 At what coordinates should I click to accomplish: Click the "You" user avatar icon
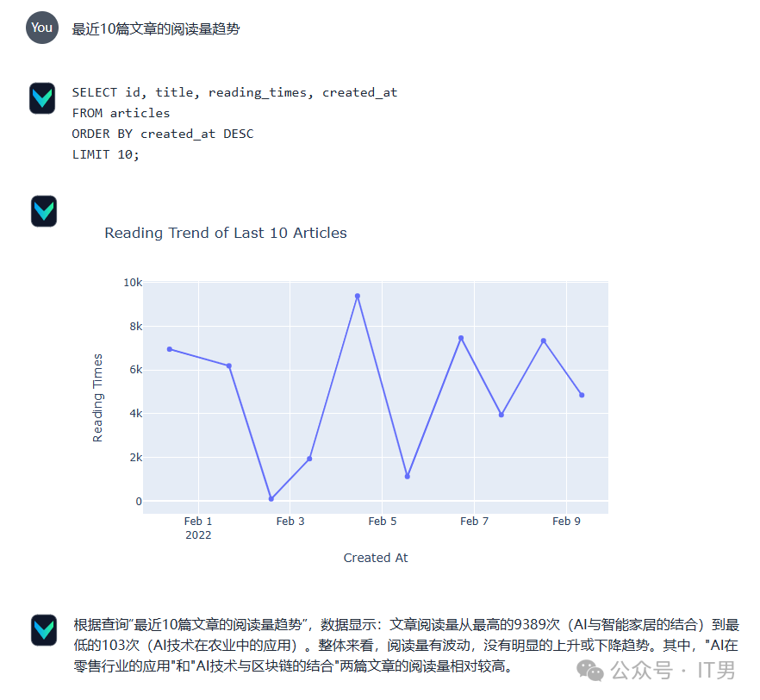coord(40,27)
